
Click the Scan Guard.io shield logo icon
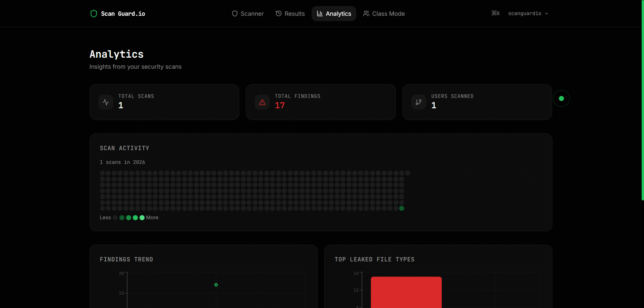click(x=94, y=13)
